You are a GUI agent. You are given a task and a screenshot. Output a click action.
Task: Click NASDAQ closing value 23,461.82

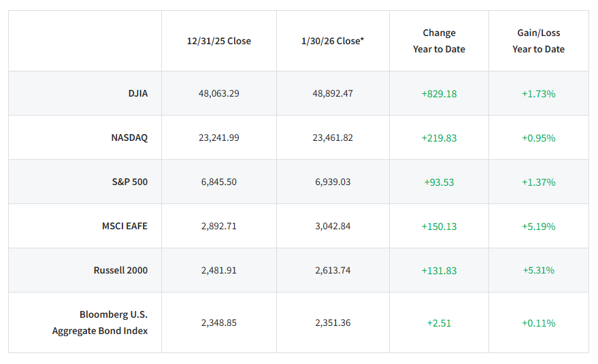(x=333, y=137)
